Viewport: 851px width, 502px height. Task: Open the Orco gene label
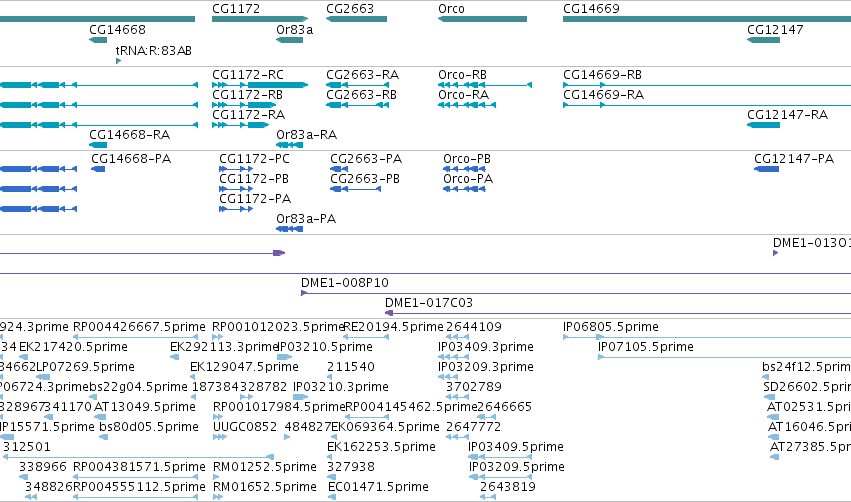coord(452,9)
